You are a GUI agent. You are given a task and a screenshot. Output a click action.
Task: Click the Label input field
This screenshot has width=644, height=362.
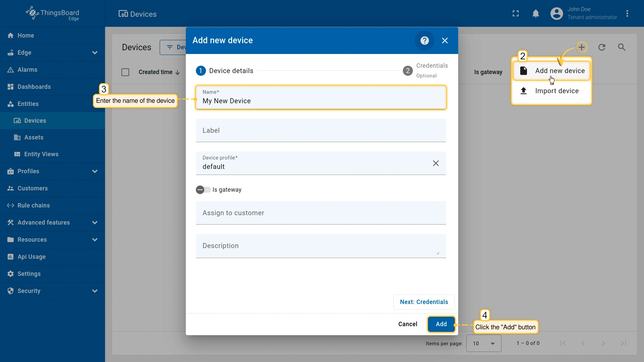click(321, 130)
